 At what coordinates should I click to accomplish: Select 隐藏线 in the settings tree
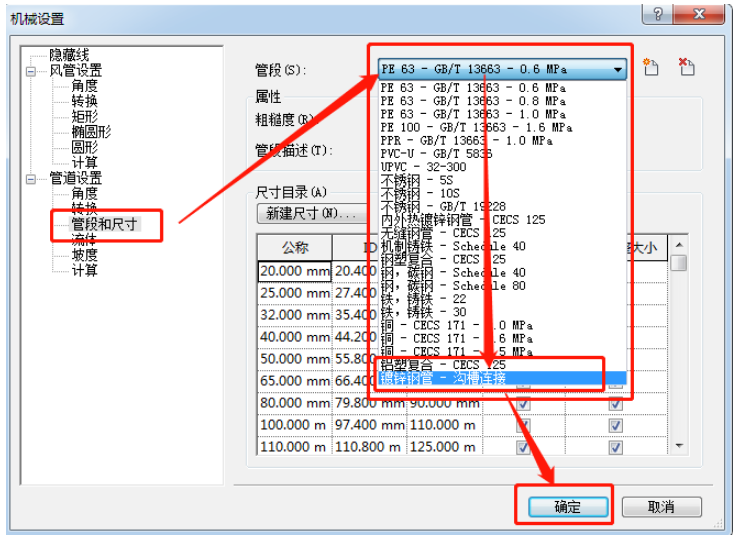coord(69,55)
